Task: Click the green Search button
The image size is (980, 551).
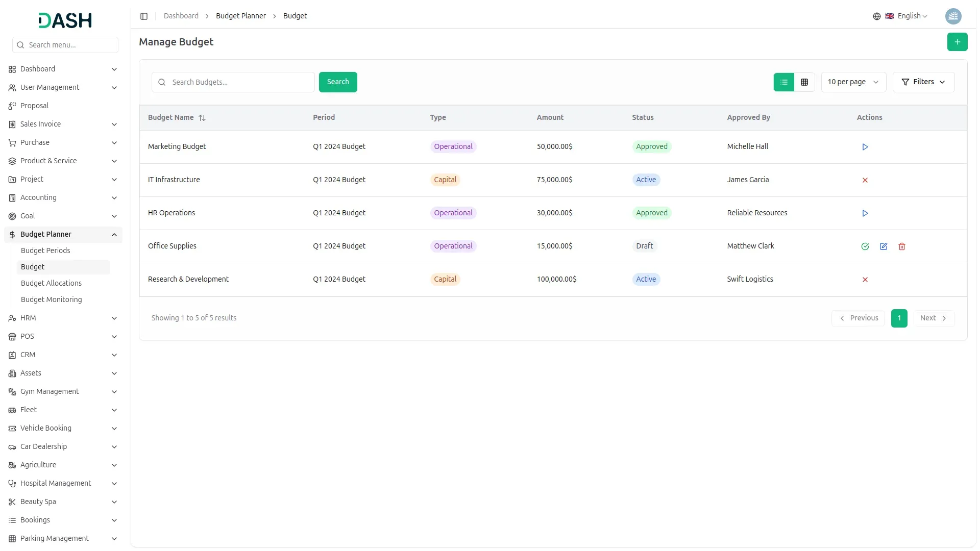Action: 337,82
